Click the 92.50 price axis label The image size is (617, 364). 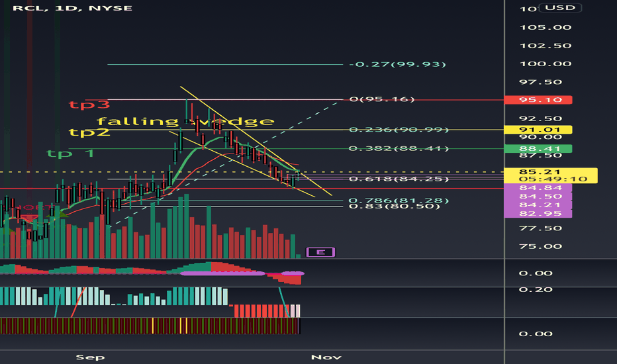(541, 119)
